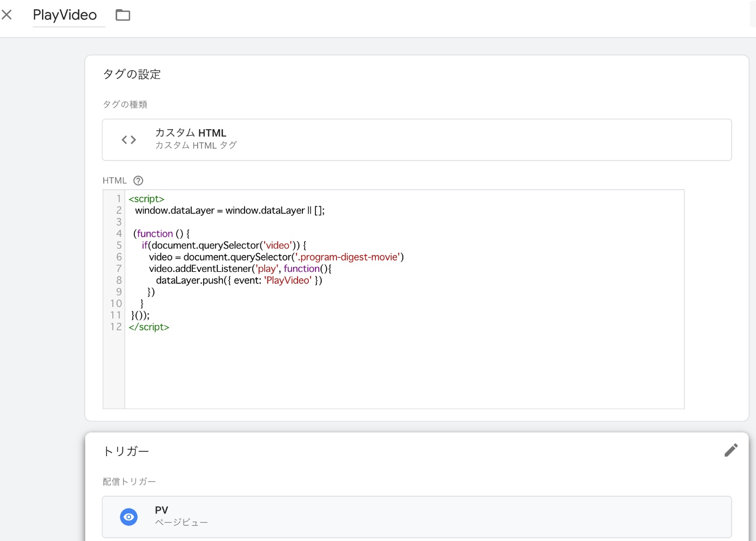This screenshot has height=541, width=756.
Task: Click the closing </script> tag on line 12
Action: tap(149, 327)
